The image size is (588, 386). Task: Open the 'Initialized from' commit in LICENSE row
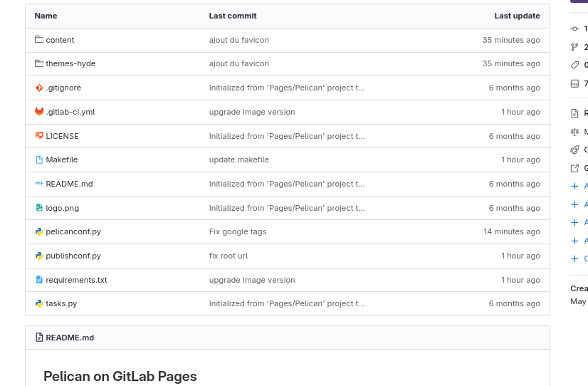(x=287, y=136)
